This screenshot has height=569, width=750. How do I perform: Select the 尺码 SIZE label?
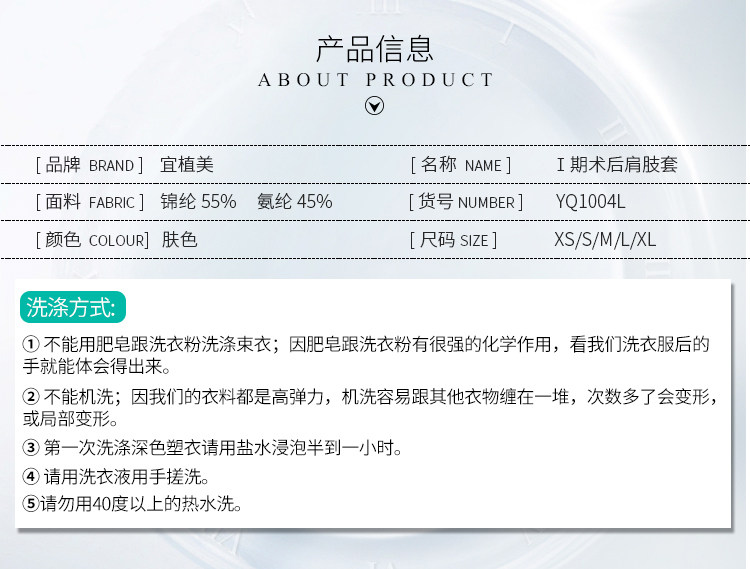pos(453,240)
